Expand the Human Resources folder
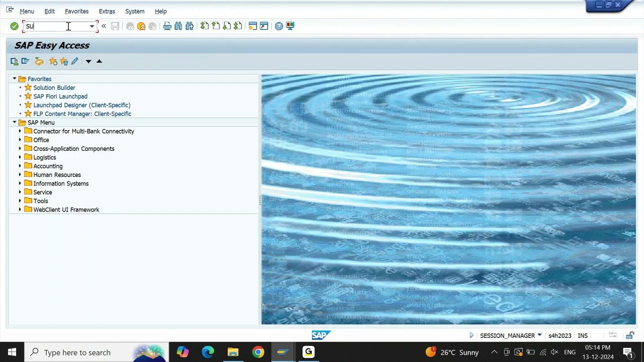644x362 pixels. [x=20, y=175]
